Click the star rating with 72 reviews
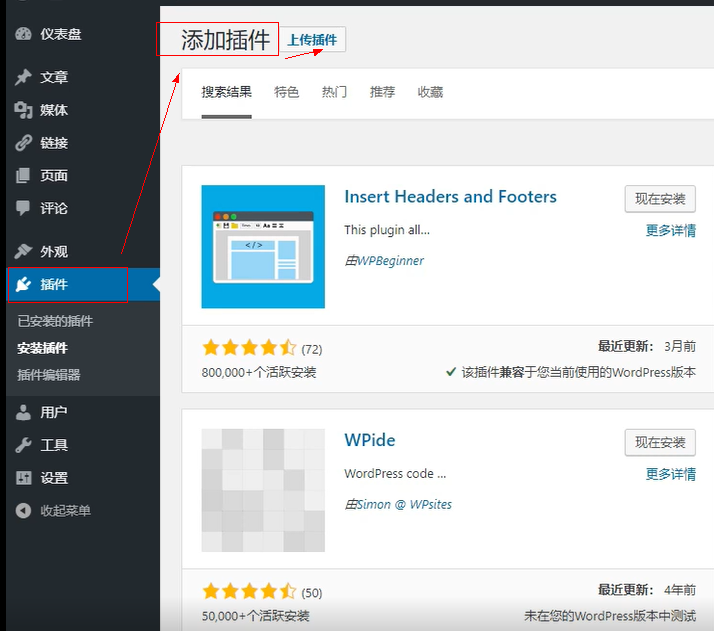 (249, 348)
